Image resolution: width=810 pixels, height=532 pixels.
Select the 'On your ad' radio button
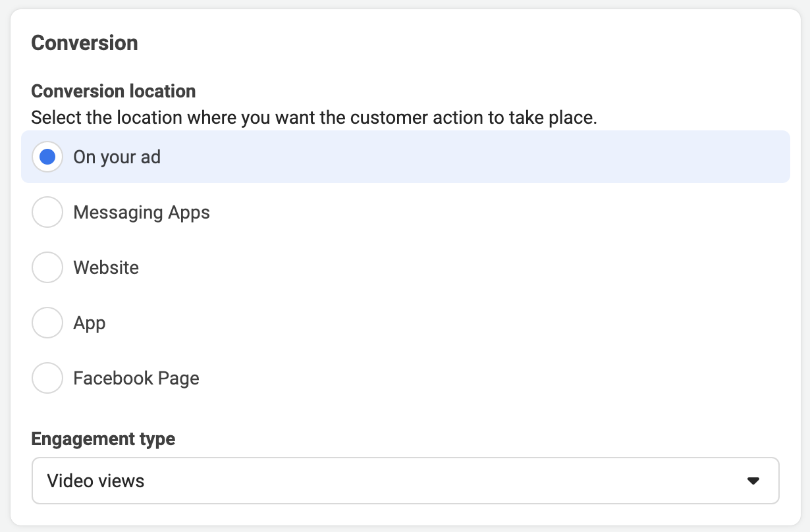47,157
